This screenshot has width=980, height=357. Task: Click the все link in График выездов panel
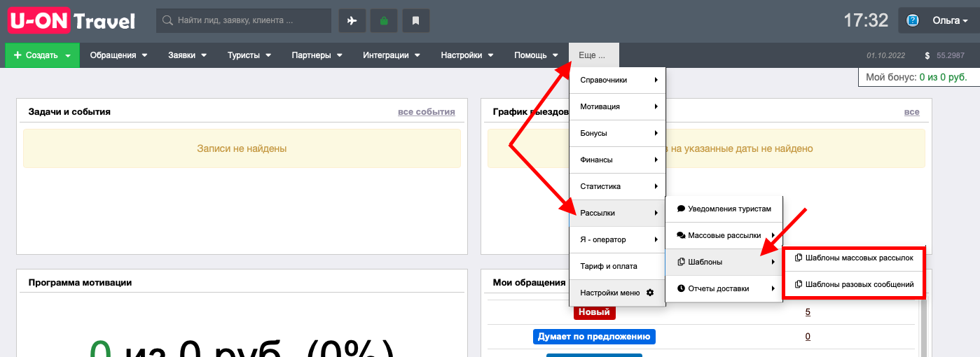click(x=911, y=111)
